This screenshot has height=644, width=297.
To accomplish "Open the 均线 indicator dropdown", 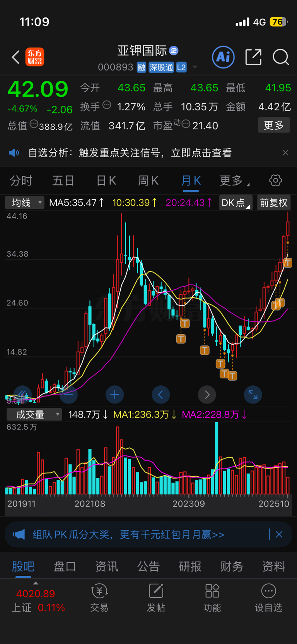I will coord(25,203).
